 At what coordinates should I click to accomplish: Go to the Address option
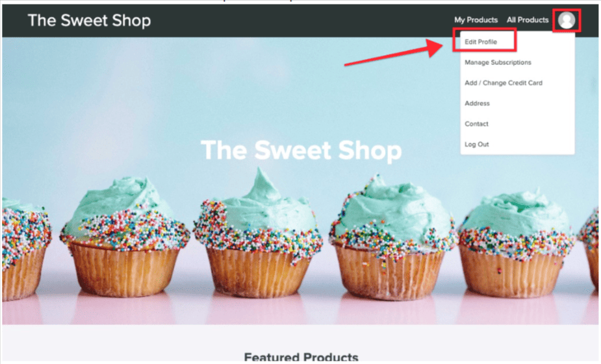[477, 103]
